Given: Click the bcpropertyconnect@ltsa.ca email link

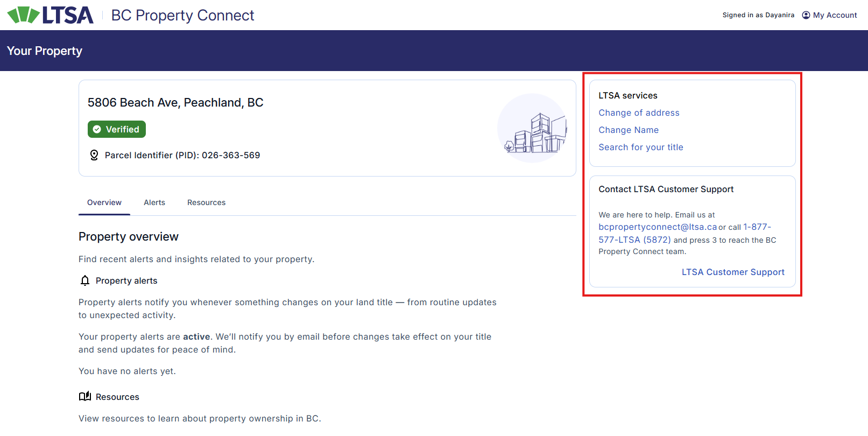Looking at the screenshot, I should [x=658, y=227].
